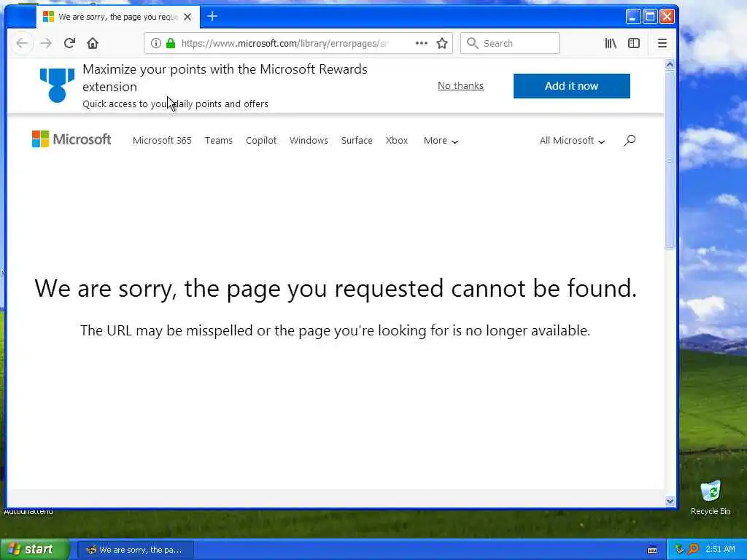The width and height of the screenshot is (747, 560).
Task: Reload the current page
Action: click(69, 43)
